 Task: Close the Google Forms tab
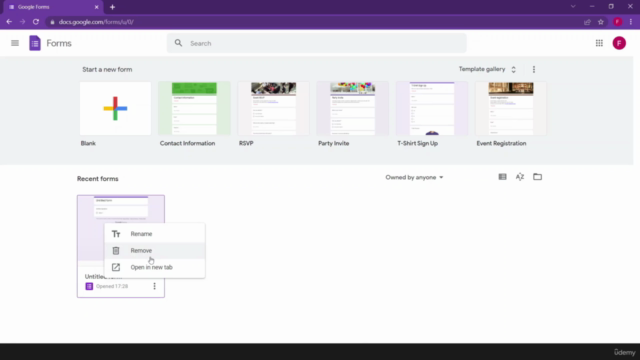96,7
